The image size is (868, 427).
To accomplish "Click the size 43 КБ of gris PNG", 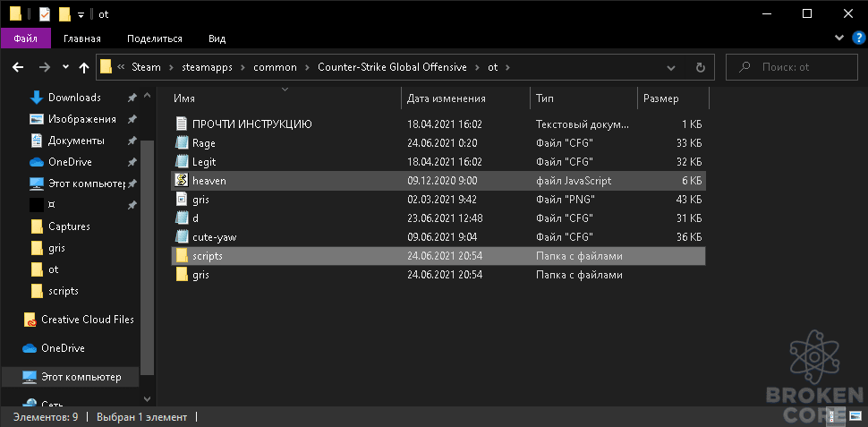I will [x=689, y=200].
